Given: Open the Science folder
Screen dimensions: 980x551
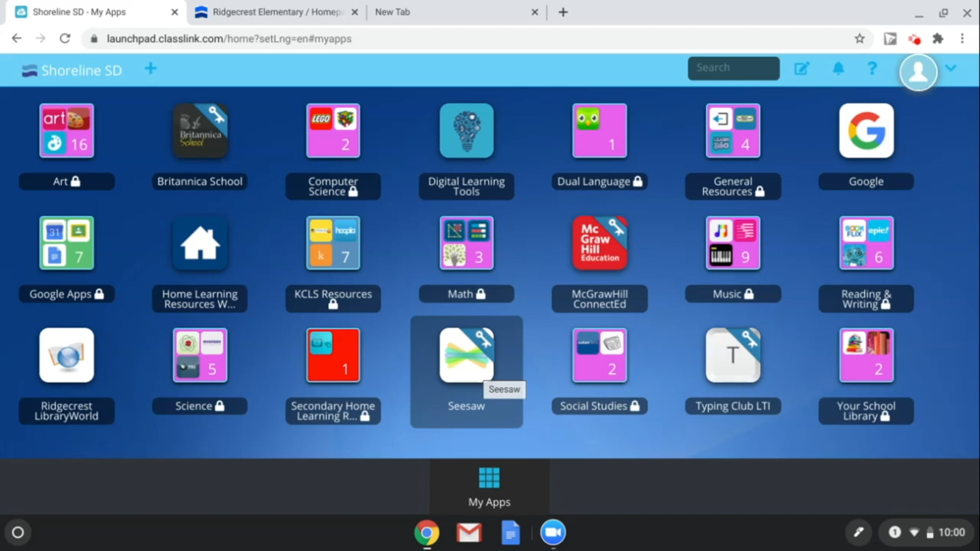Looking at the screenshot, I should (x=200, y=355).
